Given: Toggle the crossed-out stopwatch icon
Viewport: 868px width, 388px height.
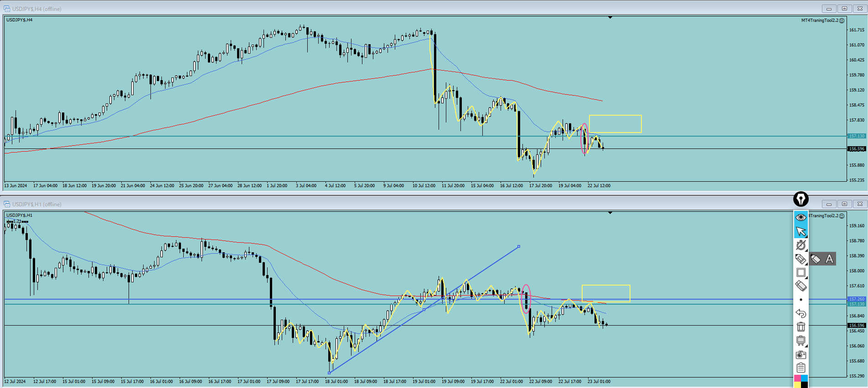Looking at the screenshot, I should [x=801, y=245].
